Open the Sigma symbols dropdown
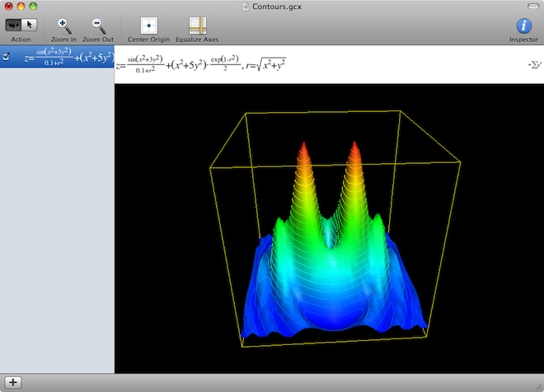This screenshot has height=392, width=544. click(533, 65)
